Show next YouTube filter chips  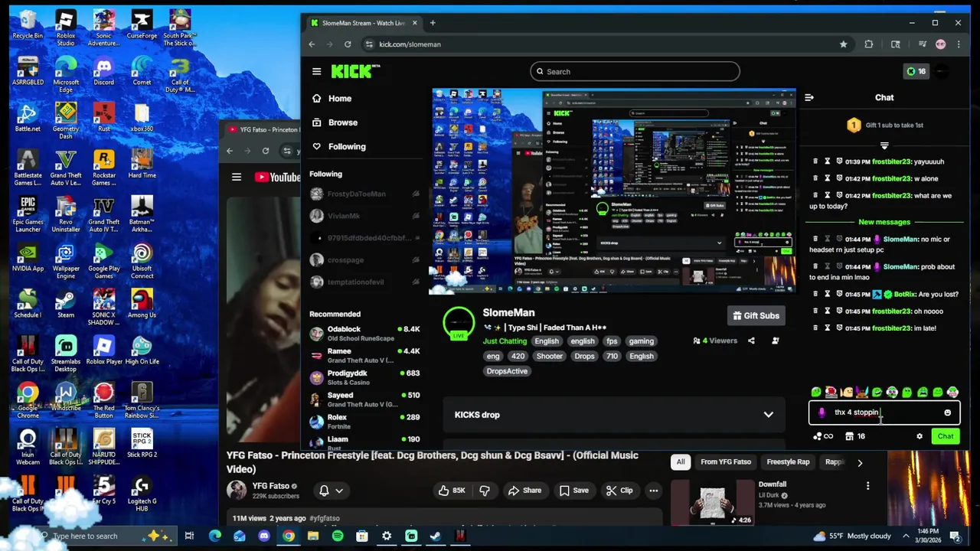[860, 462]
